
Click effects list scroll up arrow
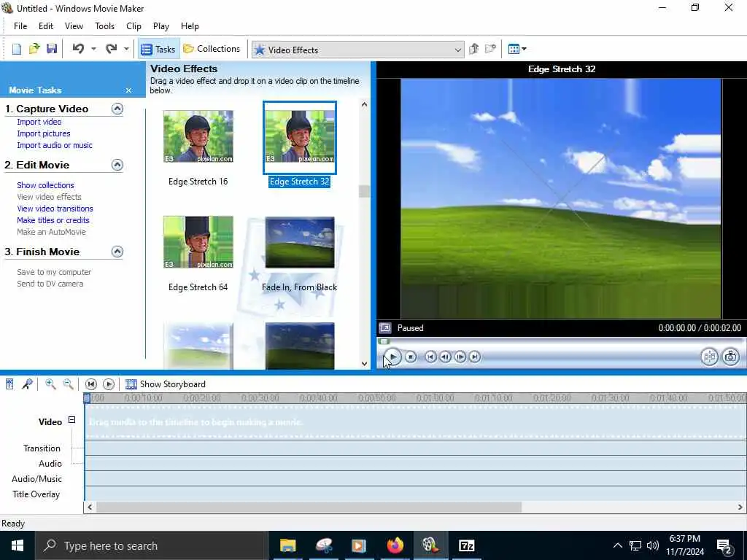click(x=365, y=104)
